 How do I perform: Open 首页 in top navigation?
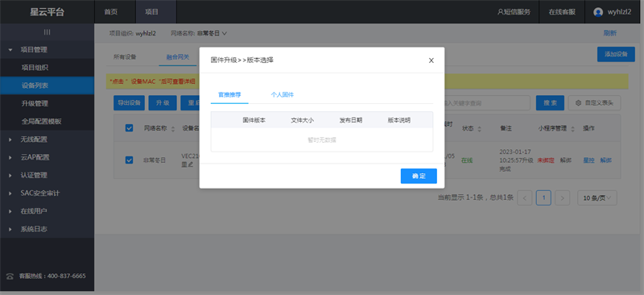pyautogui.click(x=110, y=12)
